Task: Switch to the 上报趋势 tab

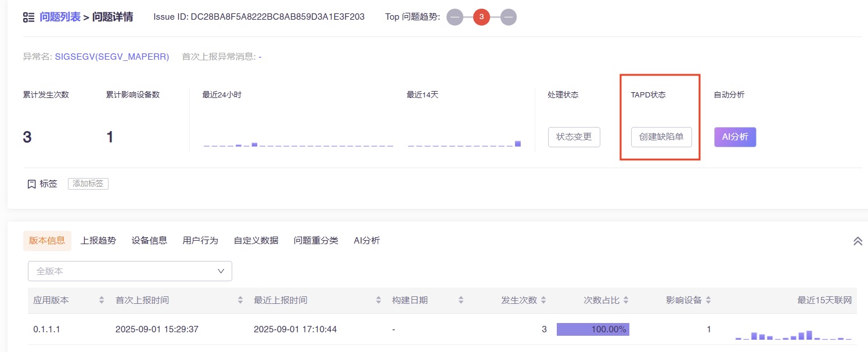Action: coord(98,240)
